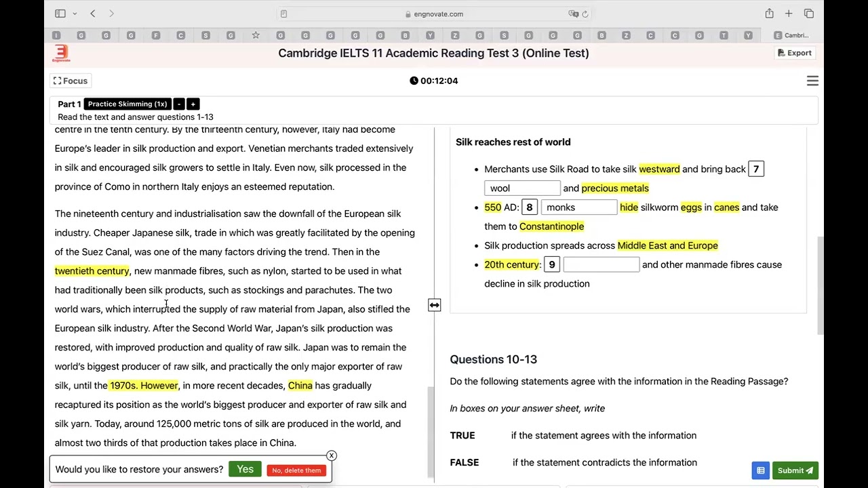Click highlighted phrase Middle East and Europe

click(667, 245)
